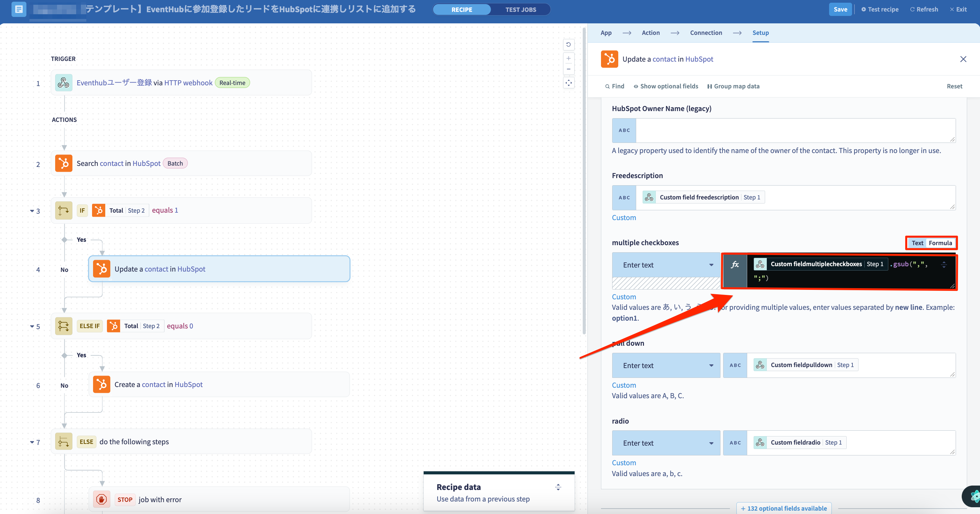Click HubSpot icon in ELSE IF Total pill
This screenshot has height=514, width=980.
[x=113, y=326]
